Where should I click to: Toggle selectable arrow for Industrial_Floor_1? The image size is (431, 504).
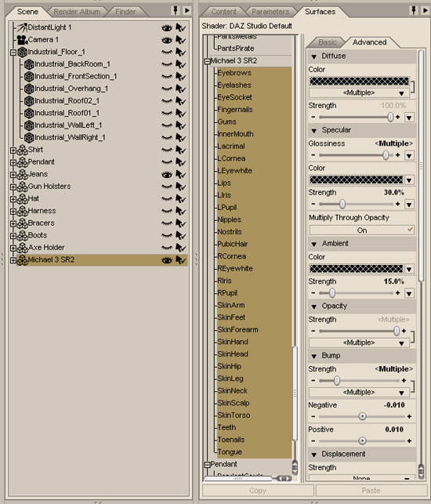tap(180, 52)
